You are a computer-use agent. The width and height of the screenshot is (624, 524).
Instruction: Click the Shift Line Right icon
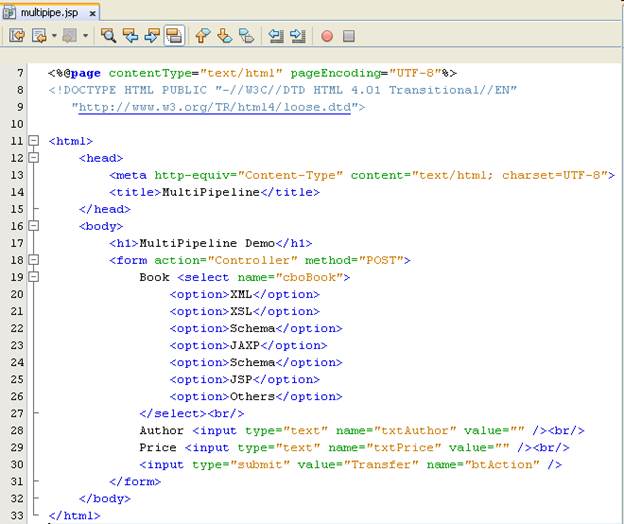pos(298,36)
